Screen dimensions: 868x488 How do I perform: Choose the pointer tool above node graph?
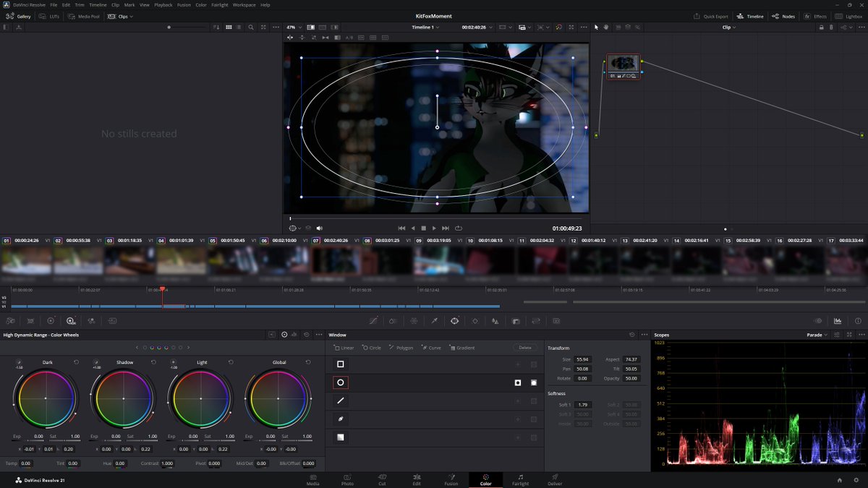click(x=597, y=27)
